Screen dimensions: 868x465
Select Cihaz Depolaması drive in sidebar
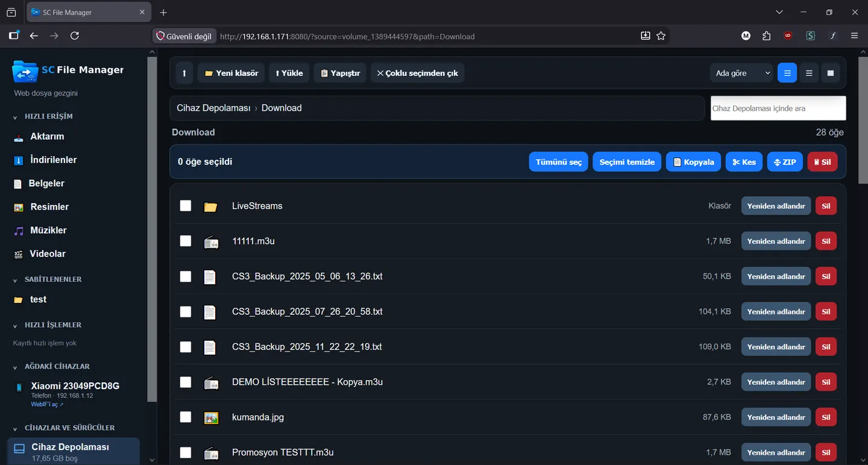point(74,452)
